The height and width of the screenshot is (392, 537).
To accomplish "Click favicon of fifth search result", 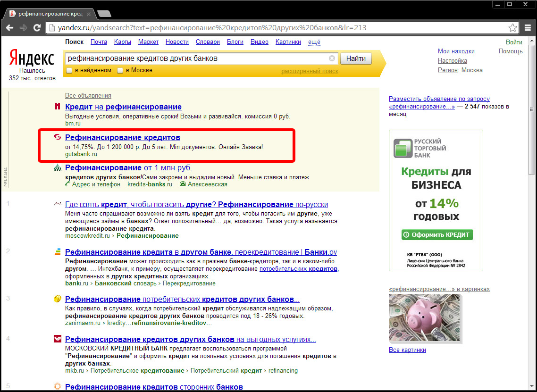I will pos(58,386).
